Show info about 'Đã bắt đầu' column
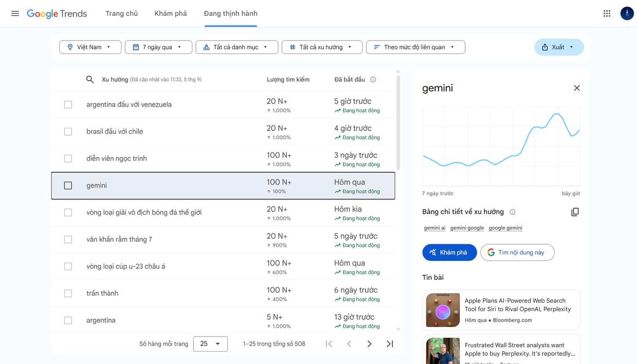 [373, 80]
